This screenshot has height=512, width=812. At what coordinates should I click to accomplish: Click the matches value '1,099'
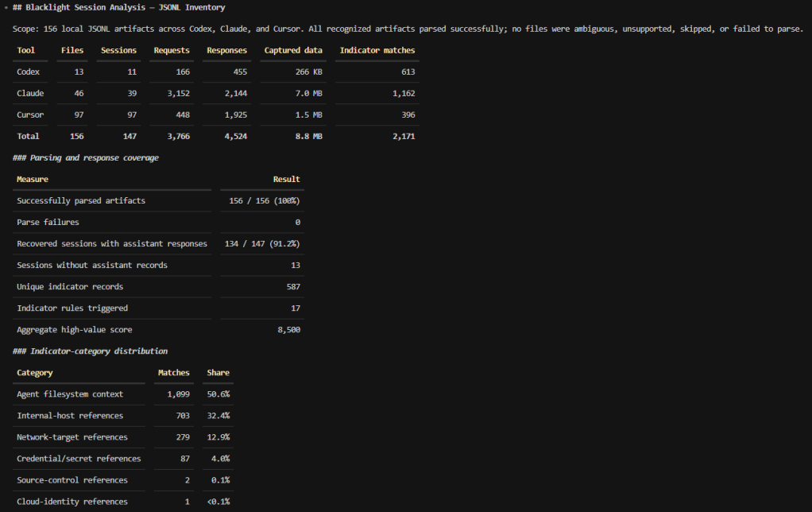click(x=178, y=394)
